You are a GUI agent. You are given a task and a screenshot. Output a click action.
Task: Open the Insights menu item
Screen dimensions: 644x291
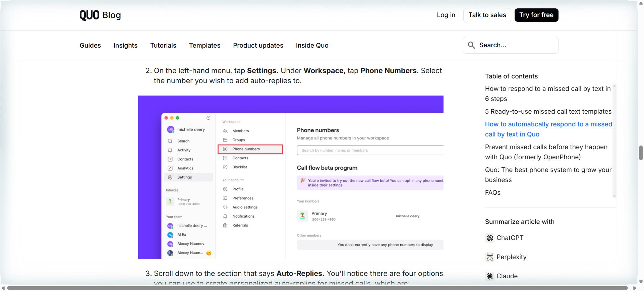(x=125, y=45)
